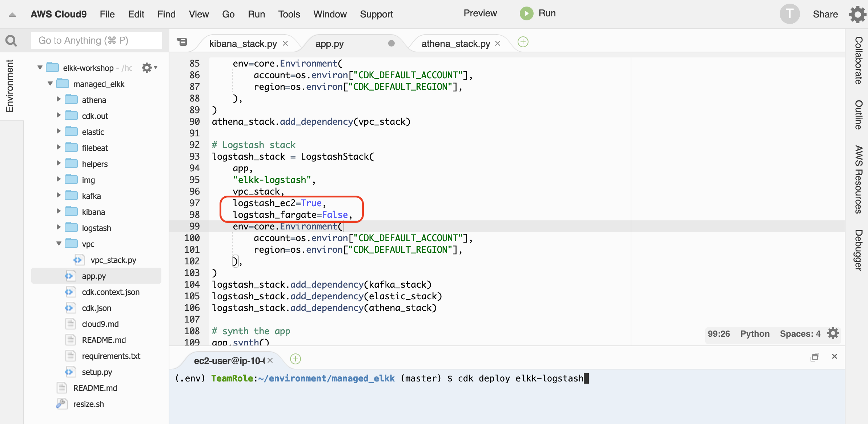Screen dimensions: 868x424
Task: Switch to the kibana_stack.py tab
Action: pyautogui.click(x=243, y=44)
